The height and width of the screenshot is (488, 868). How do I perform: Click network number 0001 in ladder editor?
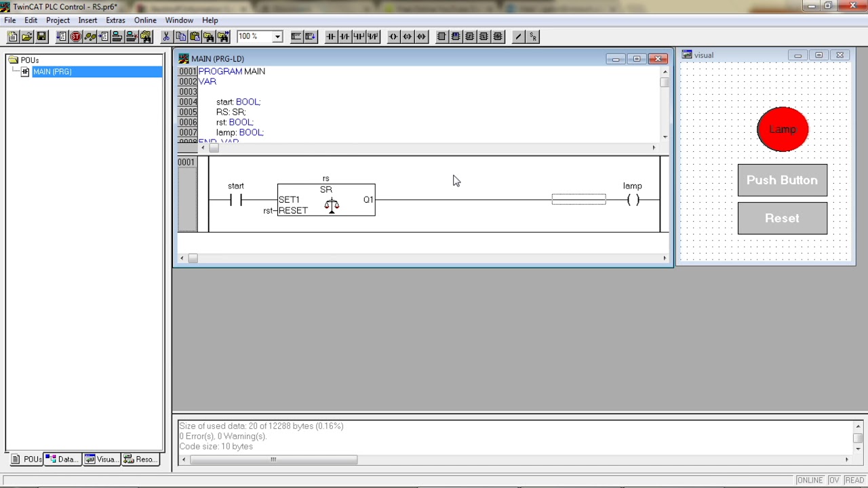tap(186, 162)
